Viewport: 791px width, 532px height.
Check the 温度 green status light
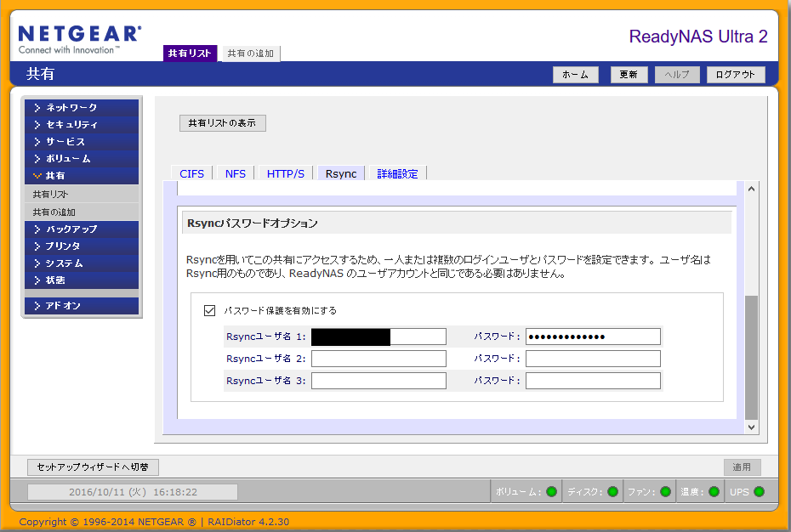714,492
